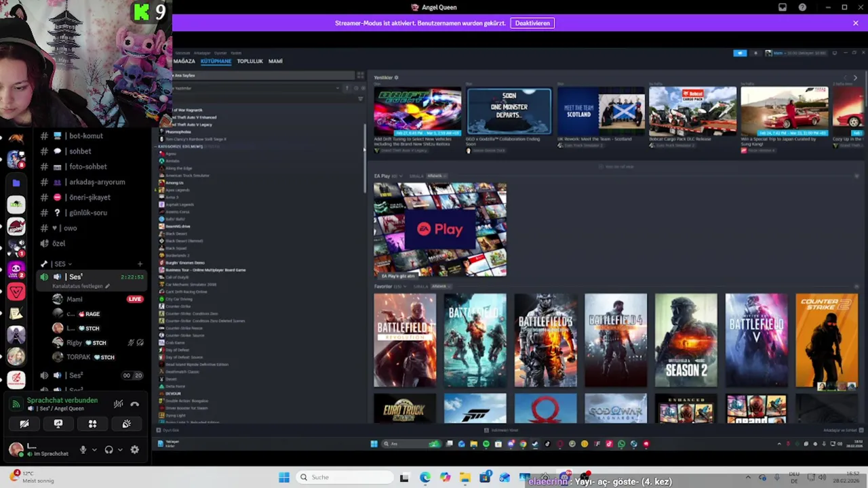The image size is (868, 488).
Task: Disconnect from the voice chat
Action: click(135, 404)
